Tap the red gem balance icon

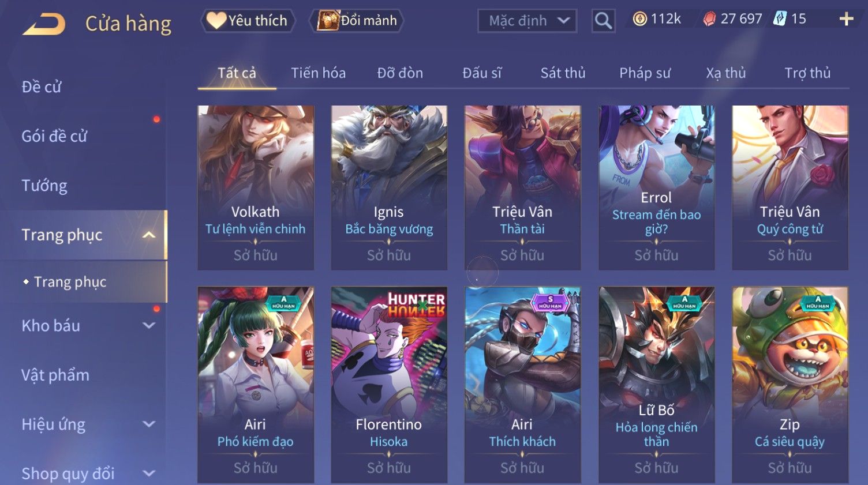(x=709, y=19)
